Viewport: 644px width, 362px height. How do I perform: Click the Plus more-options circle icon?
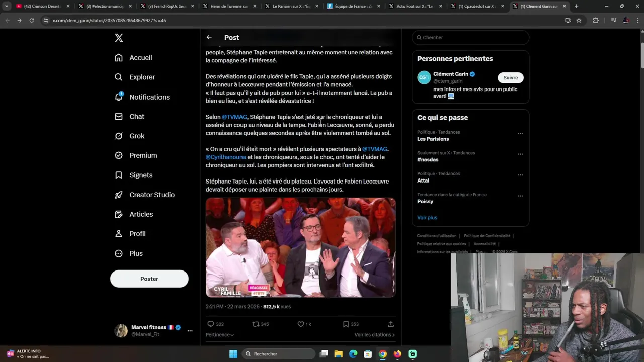[x=119, y=254]
